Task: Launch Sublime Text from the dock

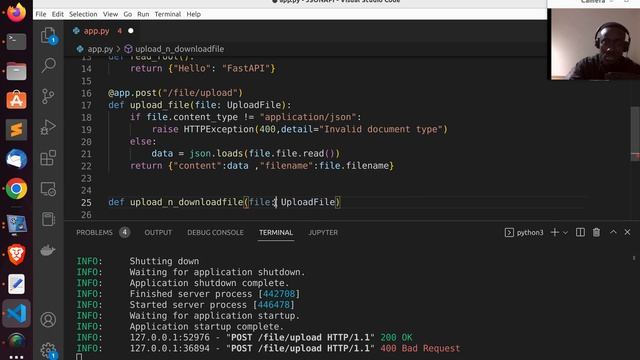Action: 16,130
